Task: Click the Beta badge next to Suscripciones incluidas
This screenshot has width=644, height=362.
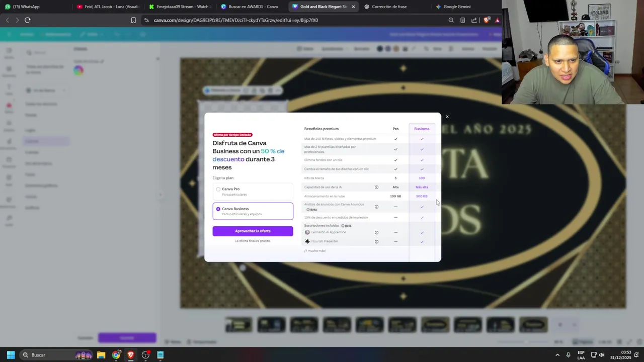Action: click(x=346, y=226)
